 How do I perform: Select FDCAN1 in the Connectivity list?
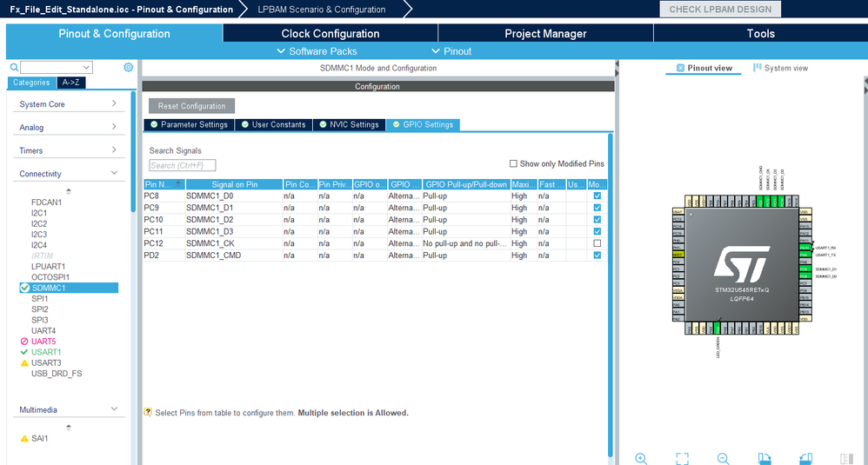(46, 203)
